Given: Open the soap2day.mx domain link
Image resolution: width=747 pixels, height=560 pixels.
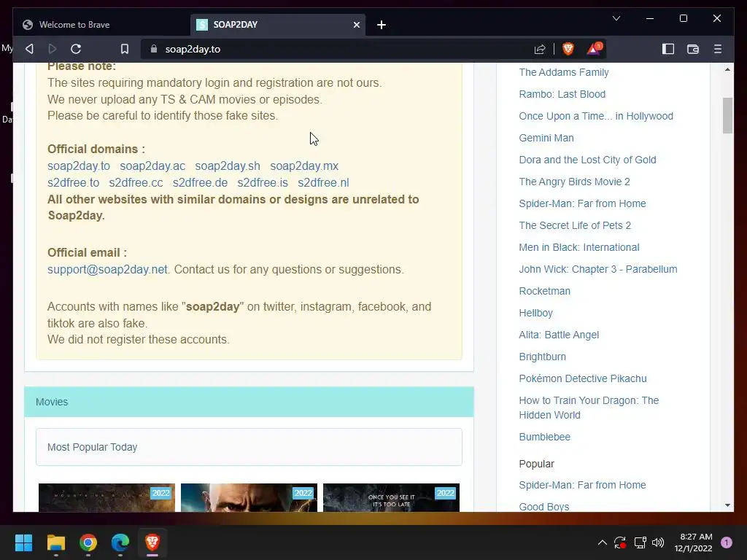Looking at the screenshot, I should pyautogui.click(x=304, y=166).
